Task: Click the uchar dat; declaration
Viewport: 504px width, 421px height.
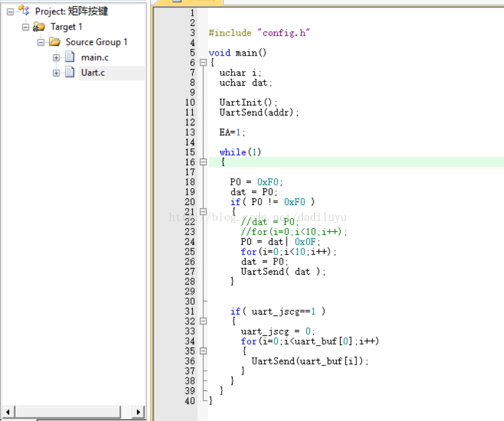Action: click(x=246, y=83)
